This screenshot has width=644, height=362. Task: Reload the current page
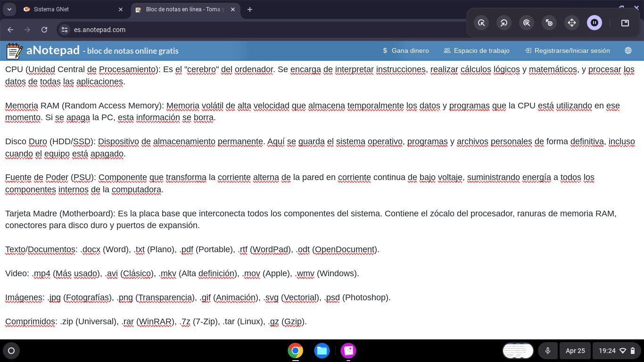click(44, 30)
